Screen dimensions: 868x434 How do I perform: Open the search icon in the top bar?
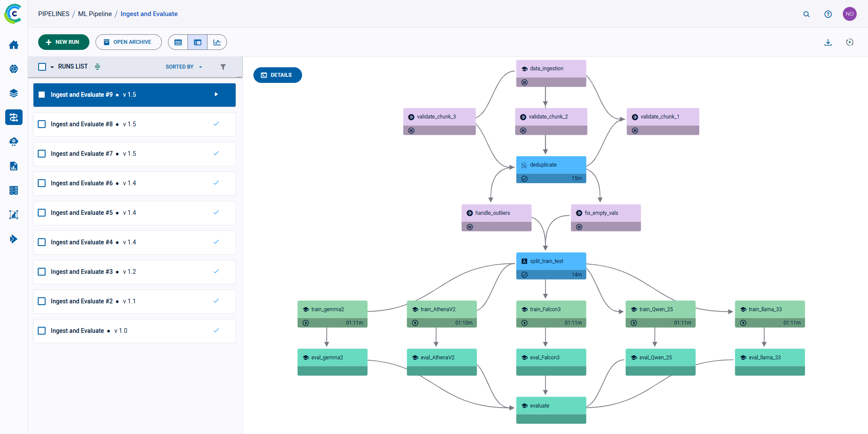tap(806, 14)
